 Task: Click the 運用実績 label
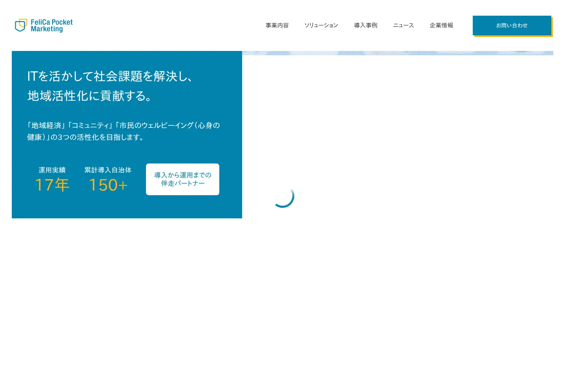coord(52,170)
